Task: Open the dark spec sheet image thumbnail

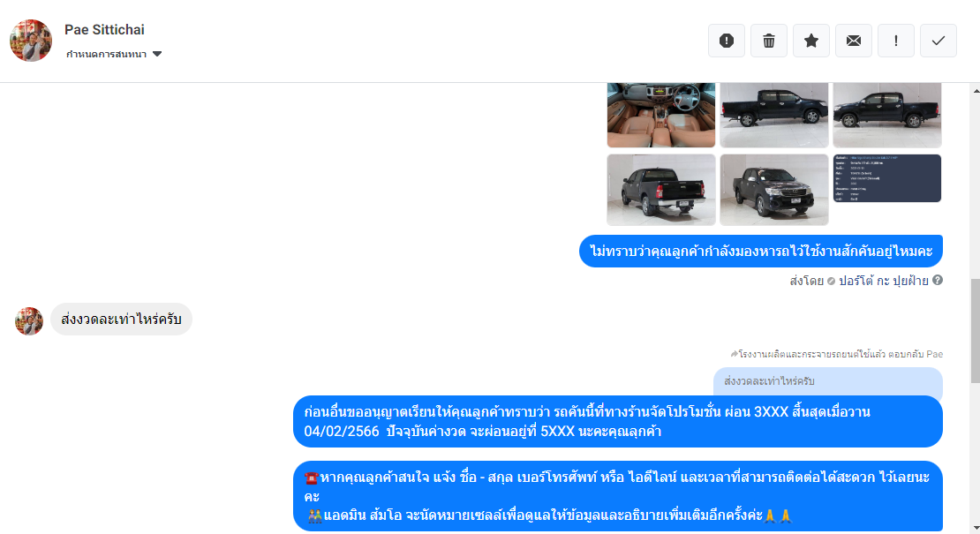Action: coord(887,178)
